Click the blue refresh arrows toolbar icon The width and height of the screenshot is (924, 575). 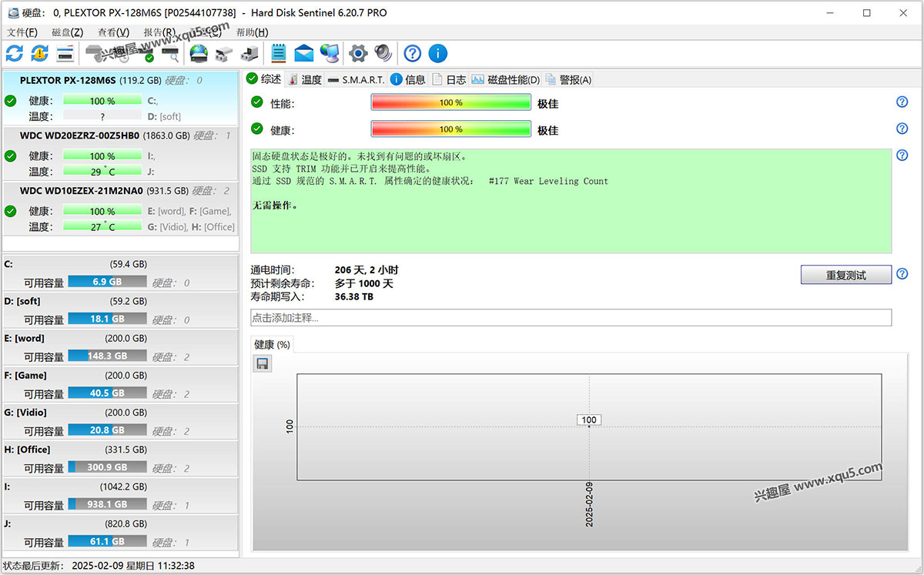coord(15,53)
